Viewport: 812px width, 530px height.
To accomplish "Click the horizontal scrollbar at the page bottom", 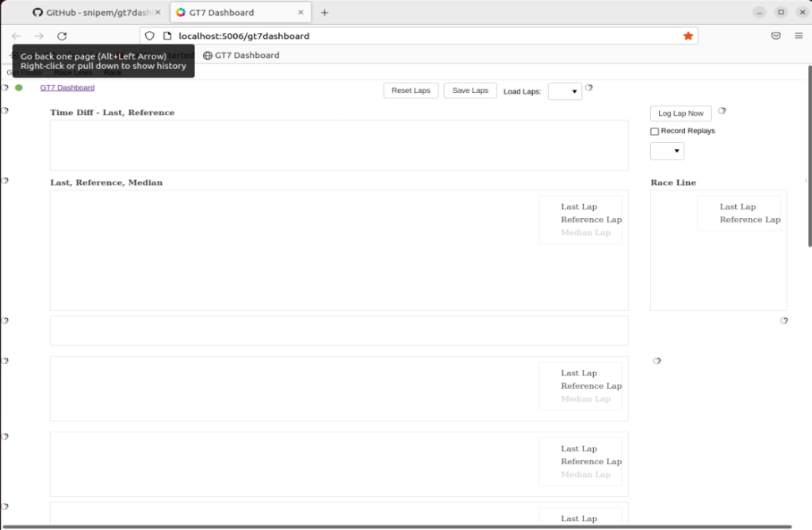I will tap(396, 527).
